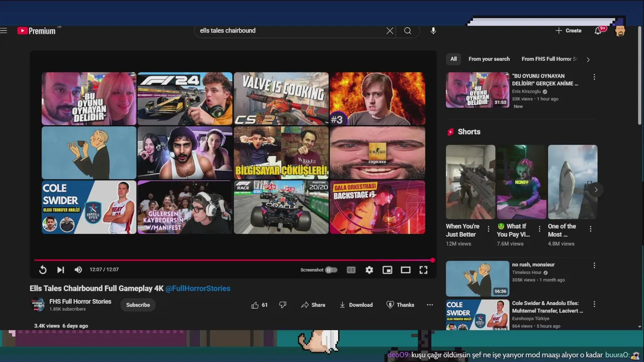Viewport: 644px width, 362px height.
Task: Switch to theater mode
Action: click(406, 270)
